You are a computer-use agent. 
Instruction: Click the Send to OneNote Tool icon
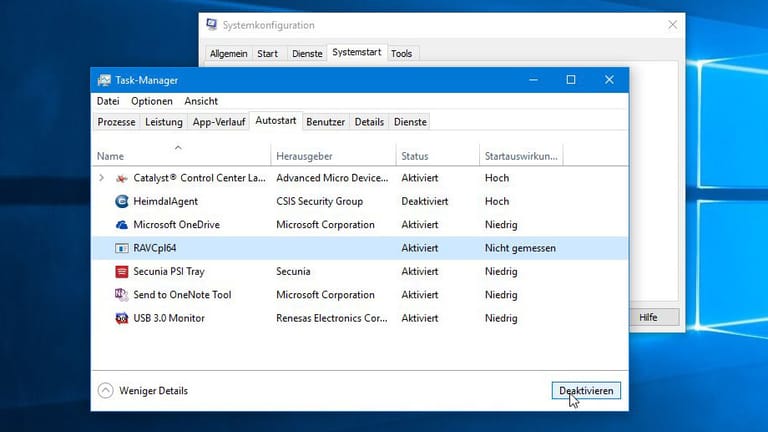click(121, 295)
